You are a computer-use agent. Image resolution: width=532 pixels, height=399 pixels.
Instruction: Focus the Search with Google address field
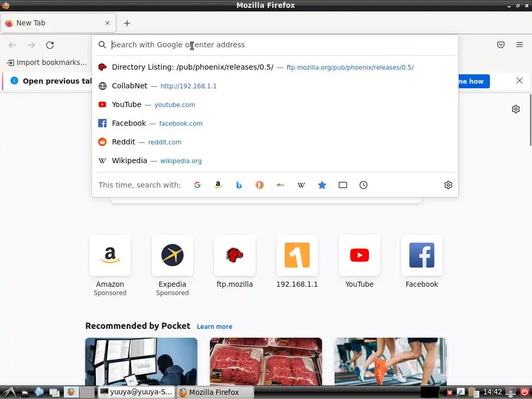point(275,45)
